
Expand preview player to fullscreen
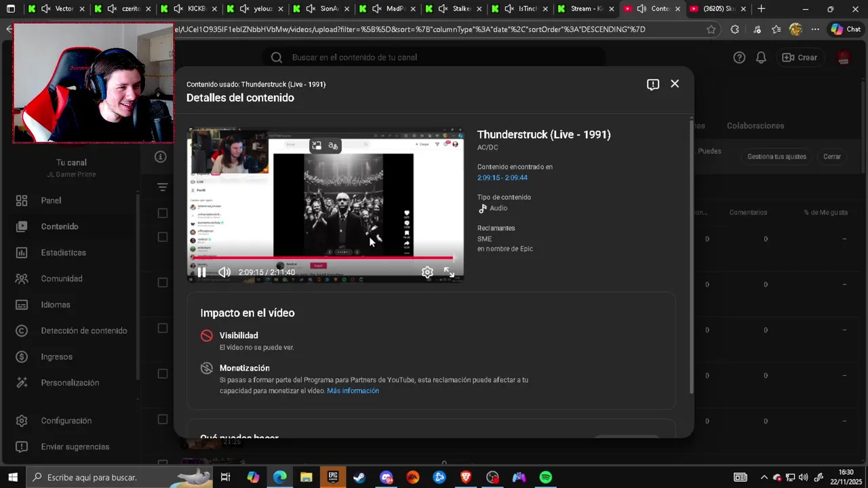click(x=449, y=272)
